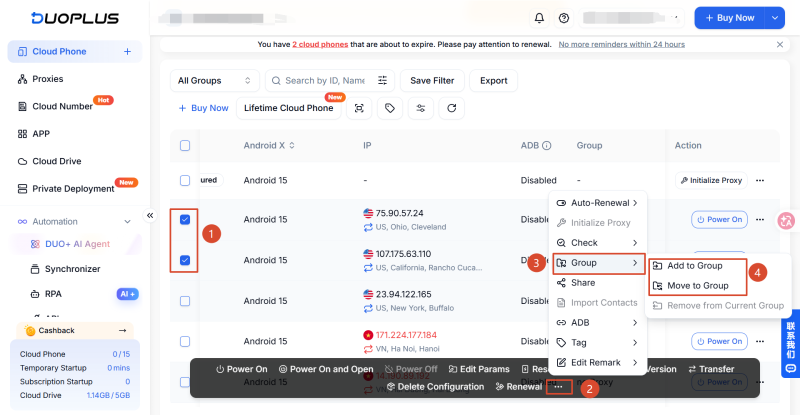Check the 23.94.122.165 row checkbox

[185, 301]
